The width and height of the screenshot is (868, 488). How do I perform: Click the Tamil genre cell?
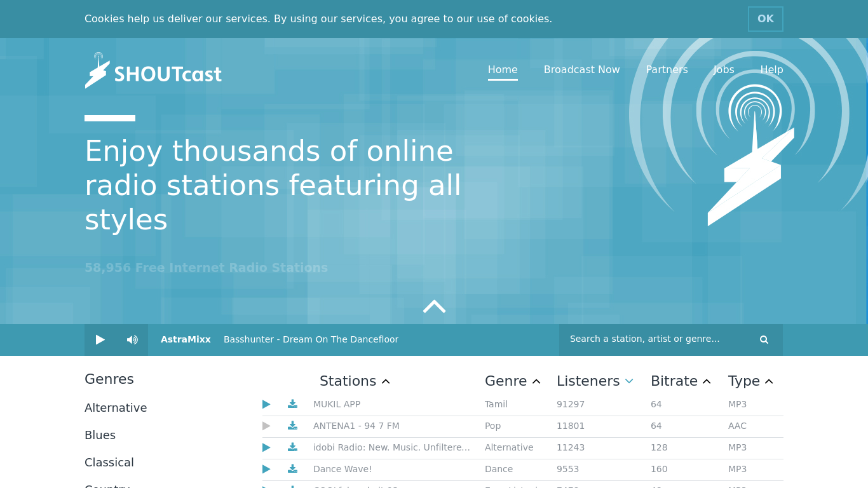pyautogui.click(x=496, y=404)
